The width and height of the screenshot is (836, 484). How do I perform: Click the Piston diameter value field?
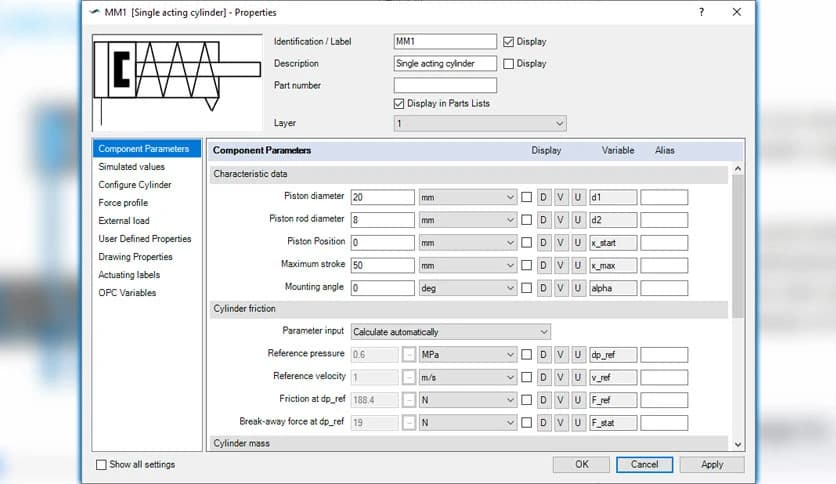[382, 197]
